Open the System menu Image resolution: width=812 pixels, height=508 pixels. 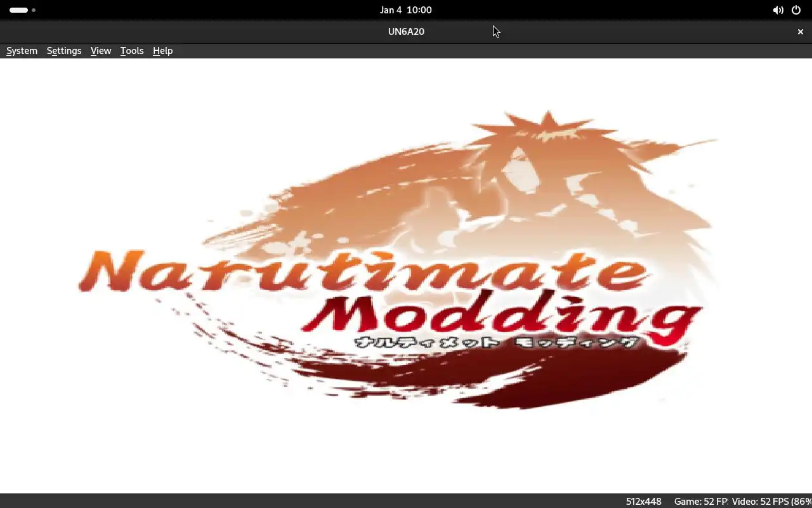click(x=22, y=51)
